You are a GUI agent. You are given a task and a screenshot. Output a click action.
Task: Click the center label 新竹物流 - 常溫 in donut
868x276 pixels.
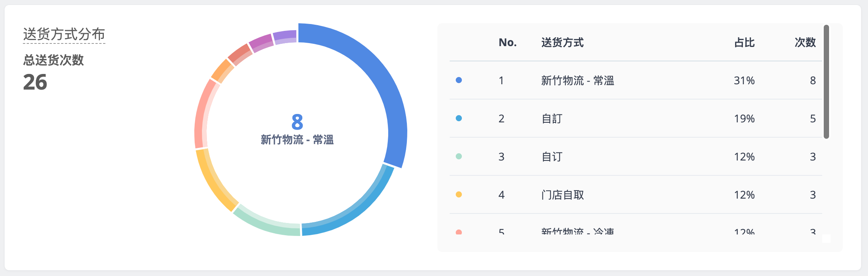click(297, 140)
